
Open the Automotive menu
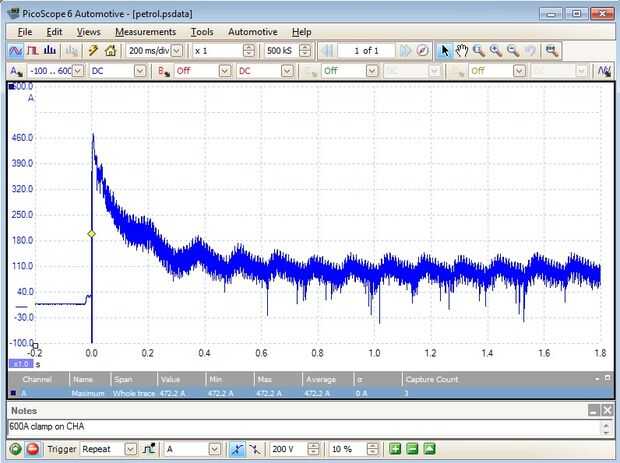253,32
